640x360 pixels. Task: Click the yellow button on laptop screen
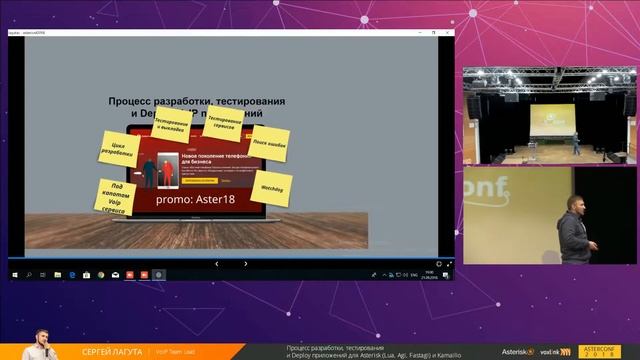pos(200,180)
